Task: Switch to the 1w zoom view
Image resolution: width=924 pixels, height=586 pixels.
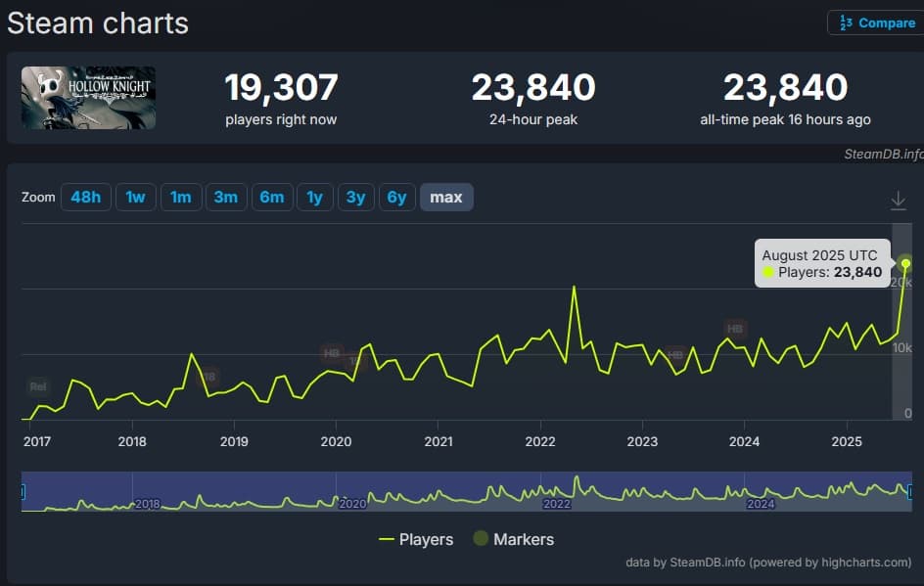Action: [135, 197]
